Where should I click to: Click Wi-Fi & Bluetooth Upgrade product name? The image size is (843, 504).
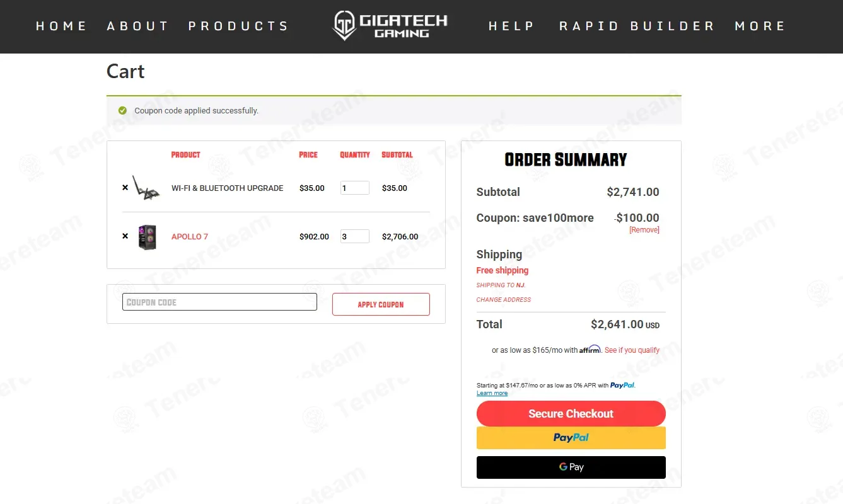click(x=228, y=188)
